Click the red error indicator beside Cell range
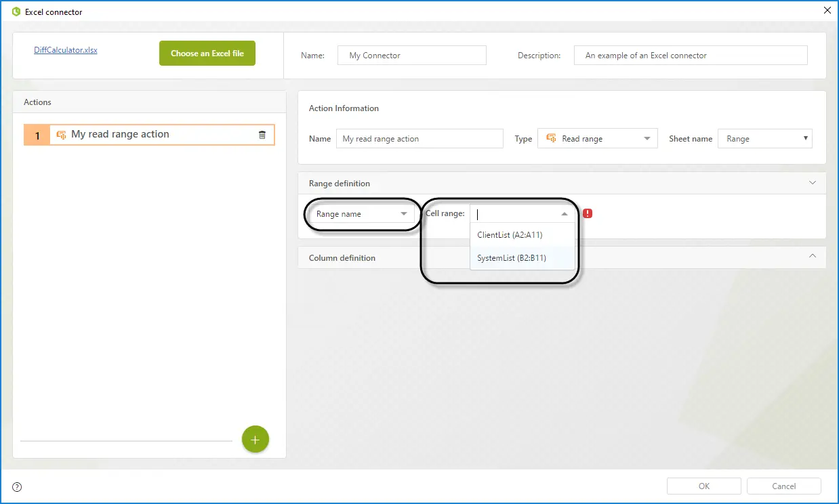Viewport: 839px width, 504px height. 588,213
